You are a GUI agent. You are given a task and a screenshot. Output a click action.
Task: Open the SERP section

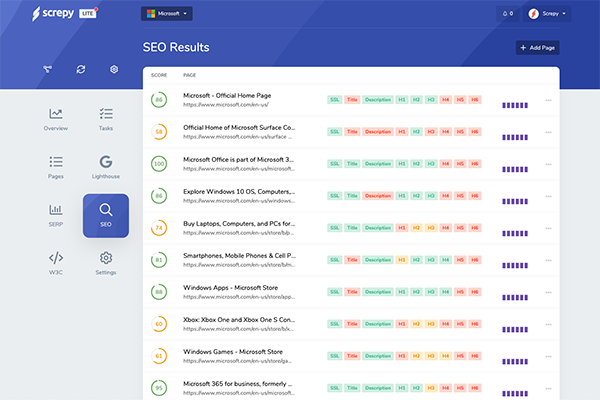tap(55, 216)
